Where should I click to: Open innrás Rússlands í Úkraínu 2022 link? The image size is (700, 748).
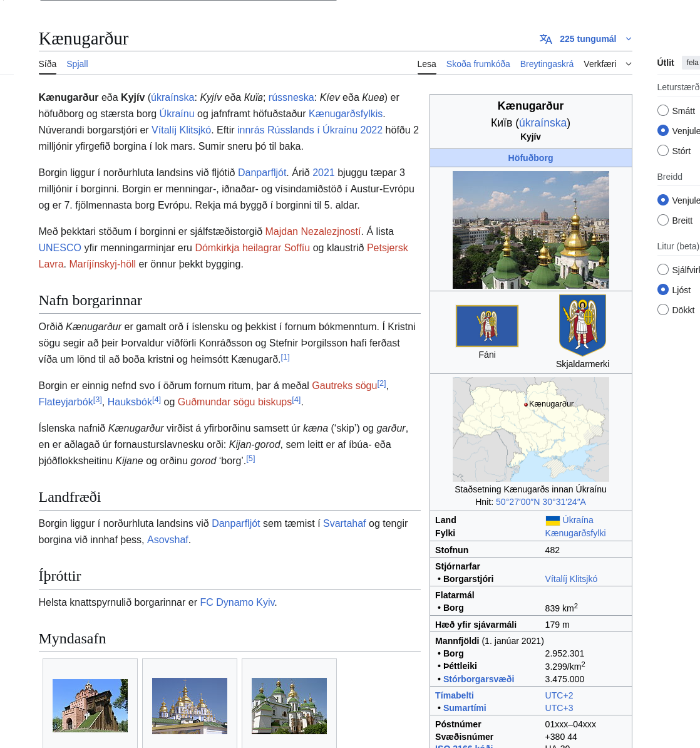click(x=310, y=130)
